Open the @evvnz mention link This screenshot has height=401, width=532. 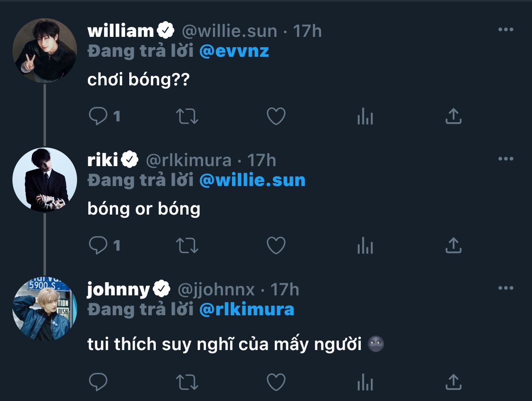click(x=234, y=51)
